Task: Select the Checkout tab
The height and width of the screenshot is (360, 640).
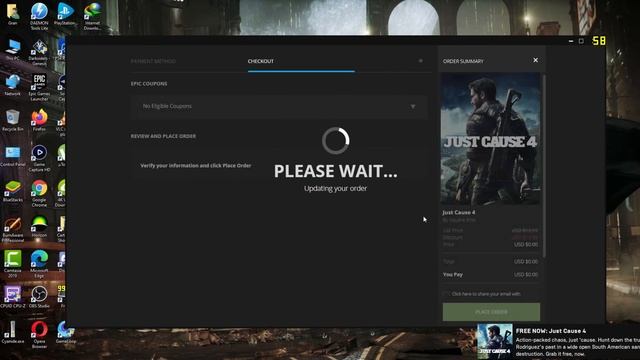Action: pos(260,61)
